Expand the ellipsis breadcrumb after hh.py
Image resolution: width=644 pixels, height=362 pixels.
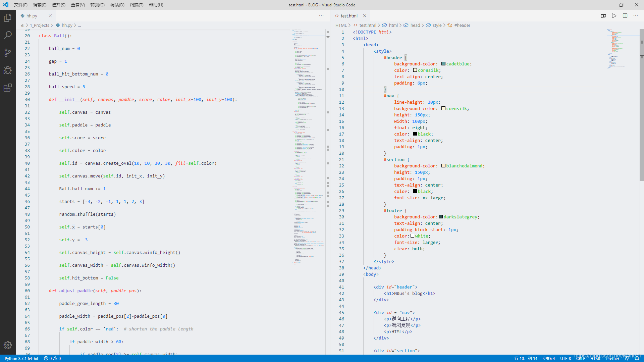pos(79,25)
